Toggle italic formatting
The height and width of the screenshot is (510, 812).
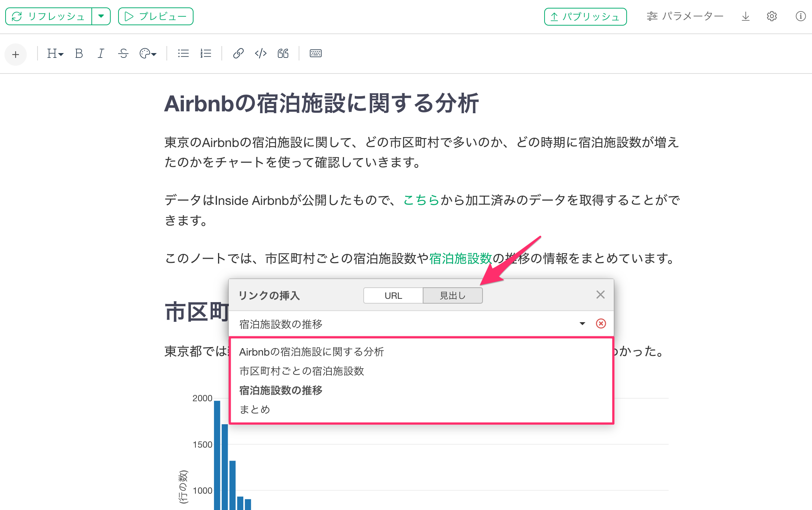click(x=101, y=53)
